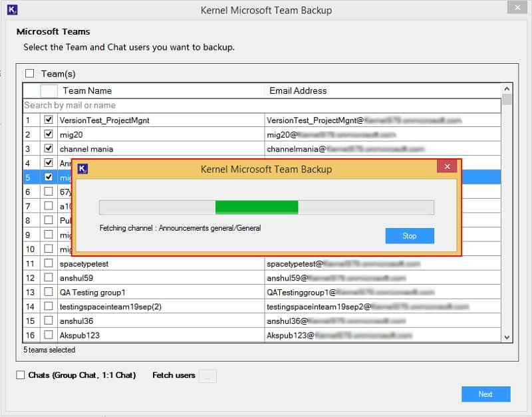Click the Kernel icon in progress dialog title

(x=82, y=169)
